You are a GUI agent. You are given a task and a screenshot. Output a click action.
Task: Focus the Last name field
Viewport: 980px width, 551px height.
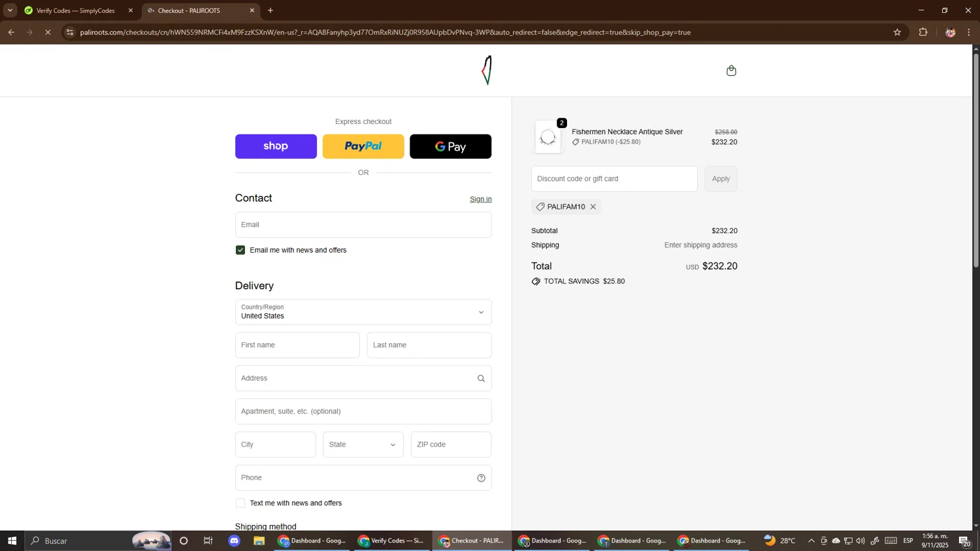click(429, 345)
